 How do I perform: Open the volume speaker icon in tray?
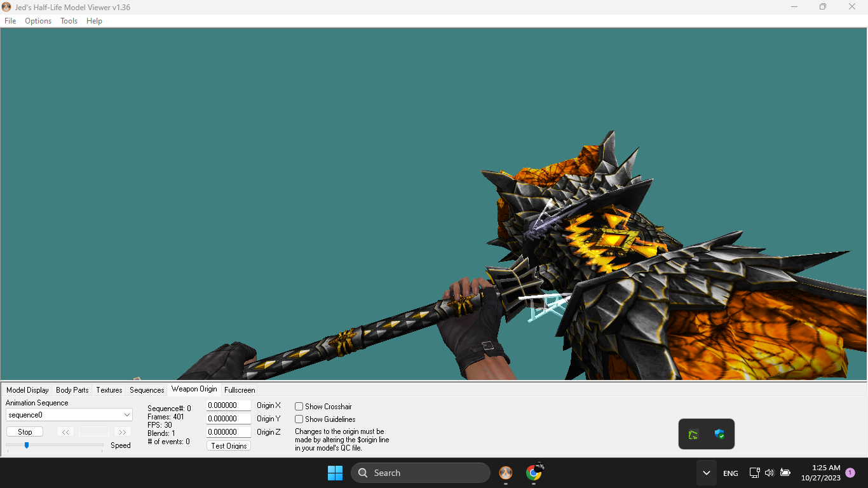pyautogui.click(x=770, y=473)
